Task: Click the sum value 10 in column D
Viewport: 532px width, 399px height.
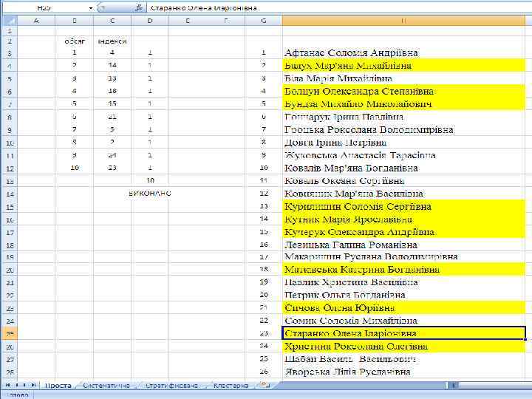Action: 150,180
